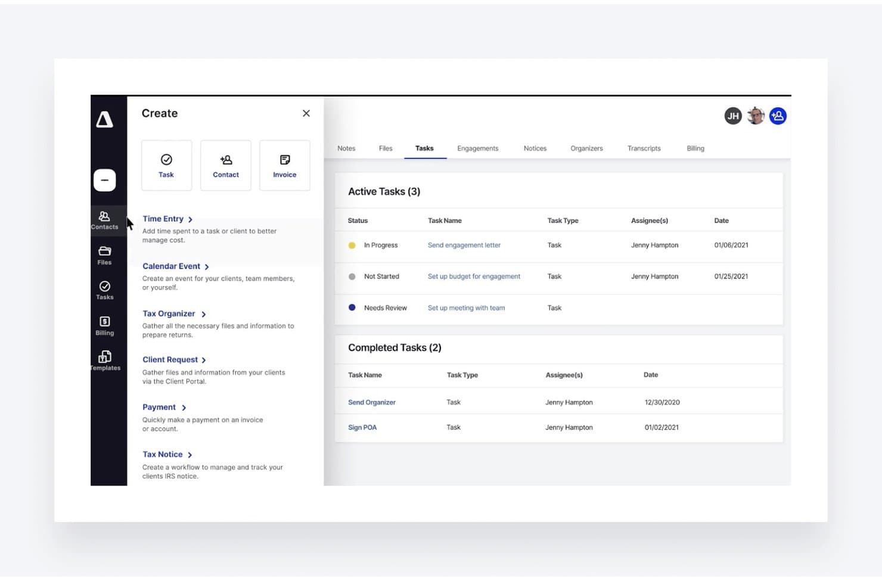Click the blue Needs Review status dot
This screenshot has width=882, height=588.
click(x=352, y=308)
